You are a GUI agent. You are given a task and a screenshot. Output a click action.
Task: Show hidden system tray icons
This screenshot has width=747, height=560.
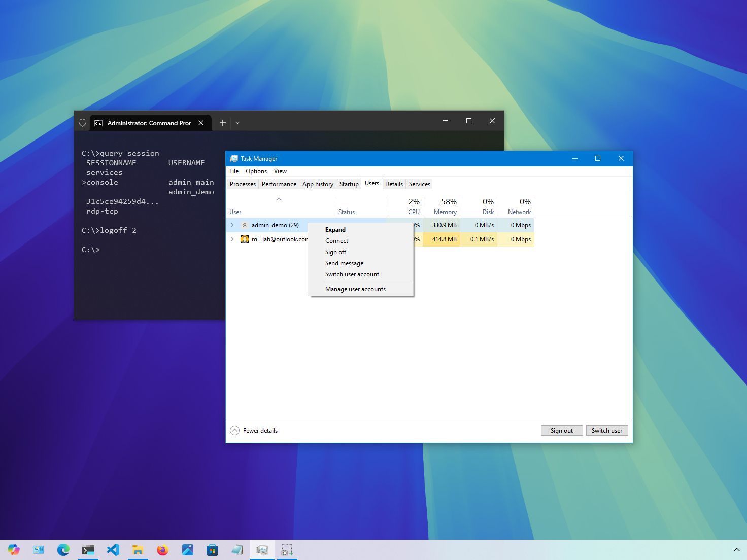(736, 550)
